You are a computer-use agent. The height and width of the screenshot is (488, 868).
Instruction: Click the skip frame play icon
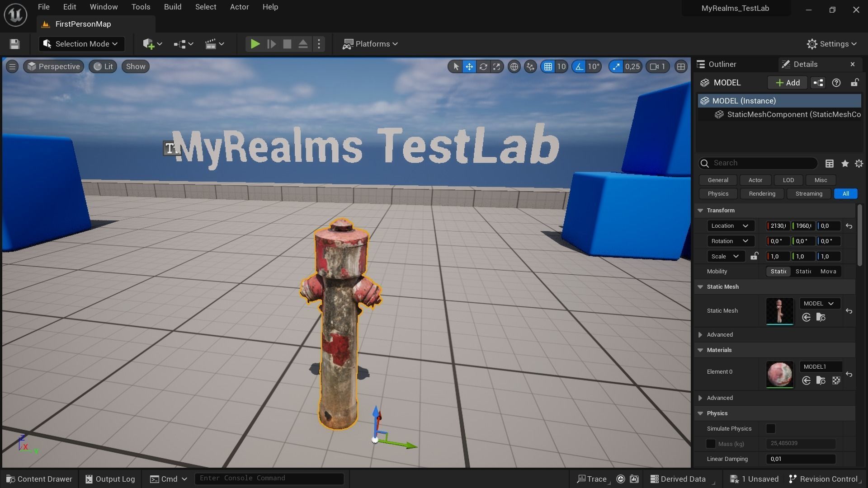(x=271, y=44)
